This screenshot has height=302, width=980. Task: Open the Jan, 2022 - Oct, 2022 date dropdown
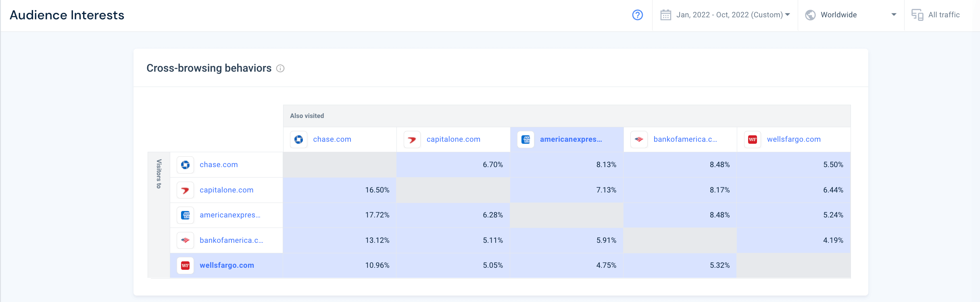pyautogui.click(x=733, y=15)
